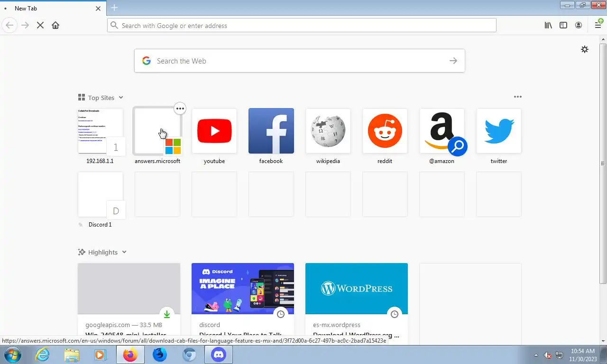Image resolution: width=607 pixels, height=364 pixels.
Task: Open the Discord 1 pinned tile
Action: point(101,194)
